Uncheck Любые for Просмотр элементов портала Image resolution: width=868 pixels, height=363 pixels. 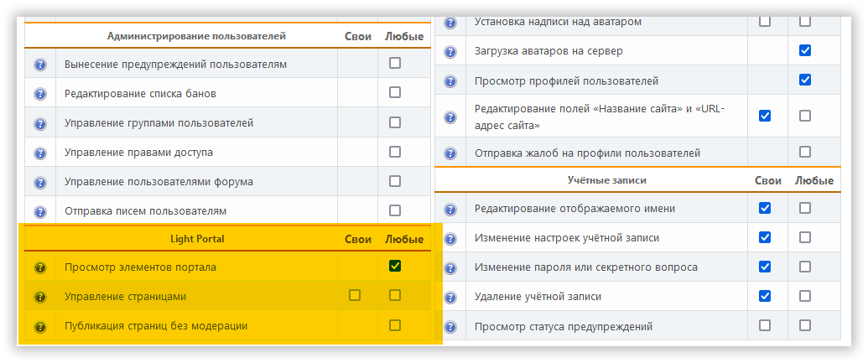[395, 267]
